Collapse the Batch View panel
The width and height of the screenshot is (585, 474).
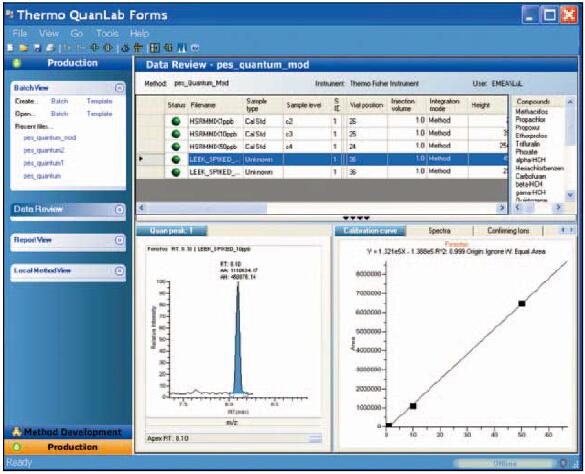(119, 88)
